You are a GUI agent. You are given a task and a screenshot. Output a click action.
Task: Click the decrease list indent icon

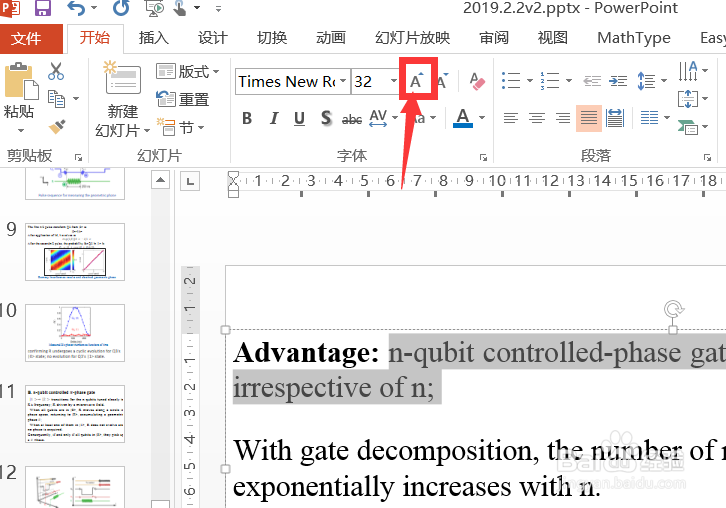[x=592, y=82]
